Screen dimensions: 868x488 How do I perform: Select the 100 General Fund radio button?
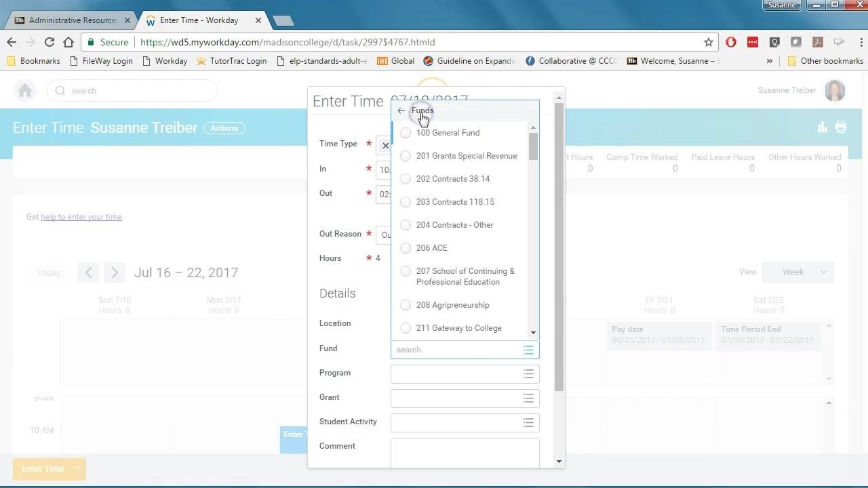pyautogui.click(x=406, y=133)
